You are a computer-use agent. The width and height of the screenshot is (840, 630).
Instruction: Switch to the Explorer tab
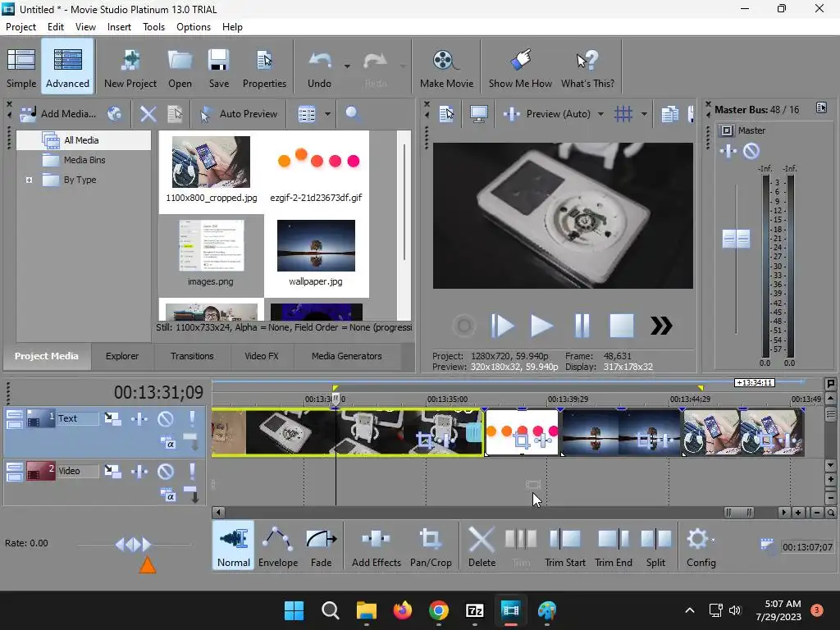(x=122, y=356)
